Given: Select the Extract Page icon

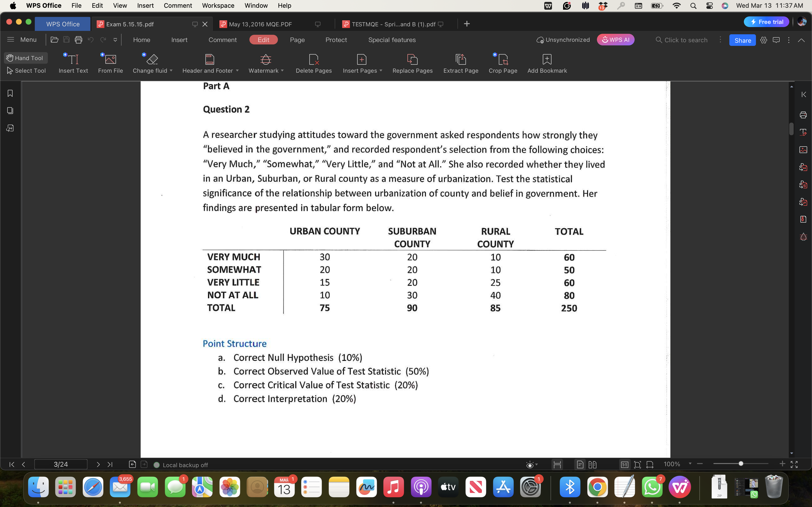Looking at the screenshot, I should tap(461, 60).
